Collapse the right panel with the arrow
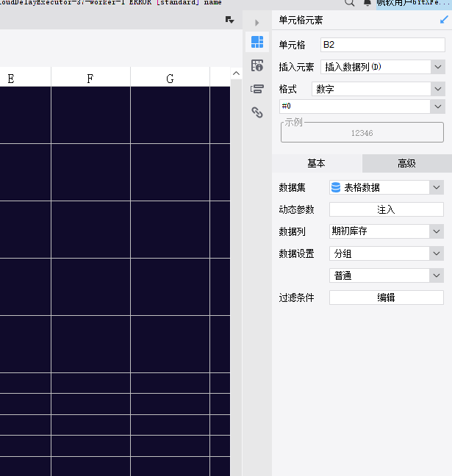This screenshot has width=452, height=476. pyautogui.click(x=257, y=23)
